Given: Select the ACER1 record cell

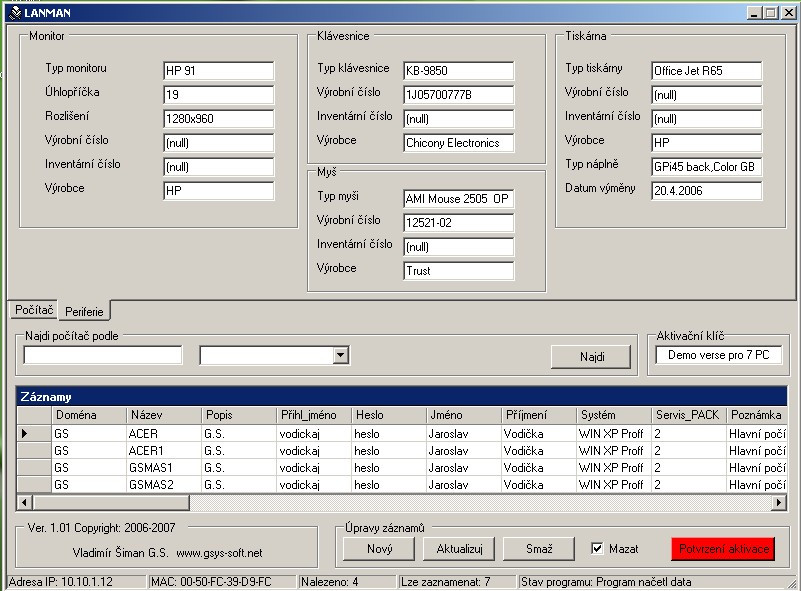Looking at the screenshot, I should [163, 451].
